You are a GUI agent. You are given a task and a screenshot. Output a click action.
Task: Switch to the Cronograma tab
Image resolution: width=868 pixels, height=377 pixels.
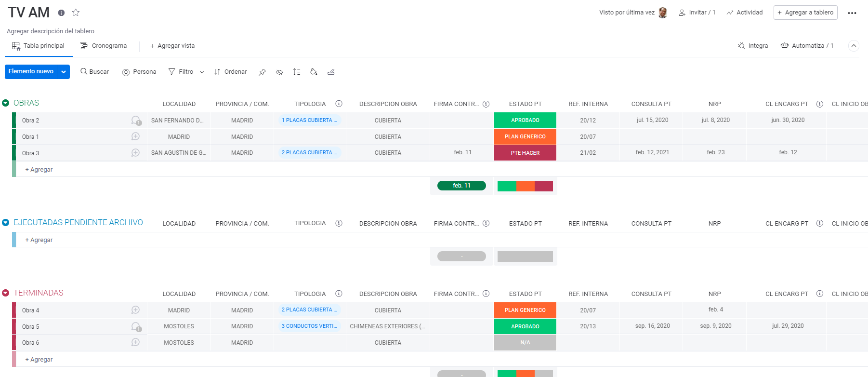pyautogui.click(x=104, y=46)
